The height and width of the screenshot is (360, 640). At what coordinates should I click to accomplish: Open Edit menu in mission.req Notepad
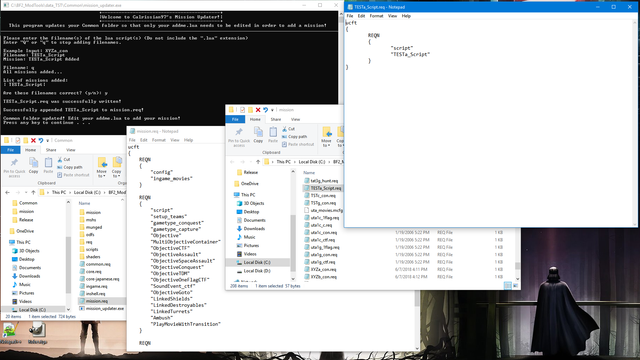144,140
